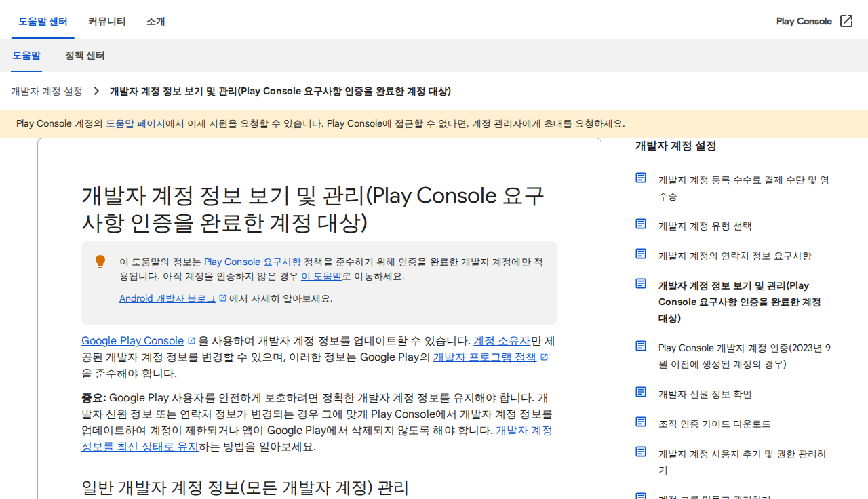Screen dimensions: 868x499
Task: Click article icon beside bold 계정 정보 보기 item
Action: 641,283
